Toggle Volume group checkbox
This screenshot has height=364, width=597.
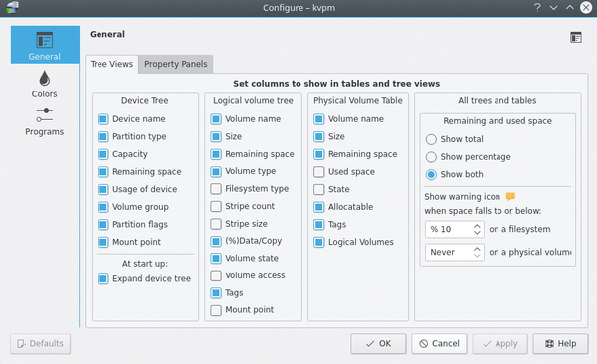[103, 207]
